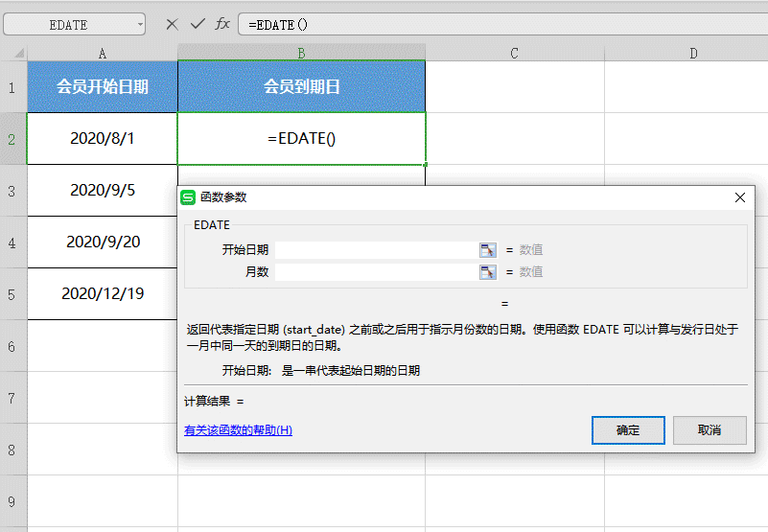Image resolution: width=768 pixels, height=532 pixels.
Task: Open insert function fx icon
Action: (x=222, y=24)
